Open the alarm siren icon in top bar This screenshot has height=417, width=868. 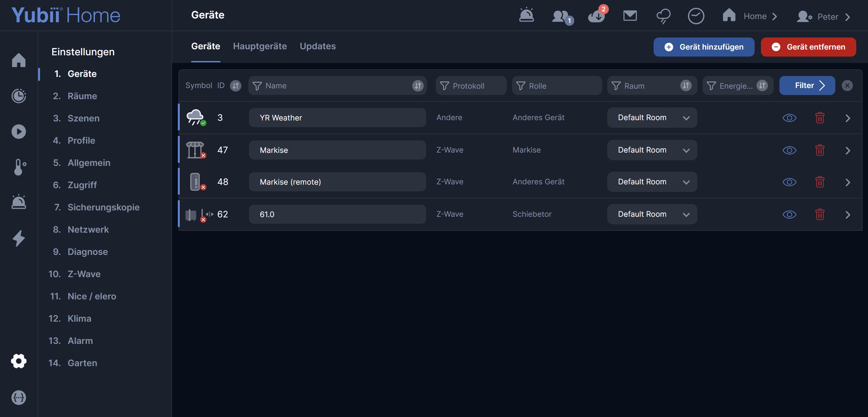[526, 15]
